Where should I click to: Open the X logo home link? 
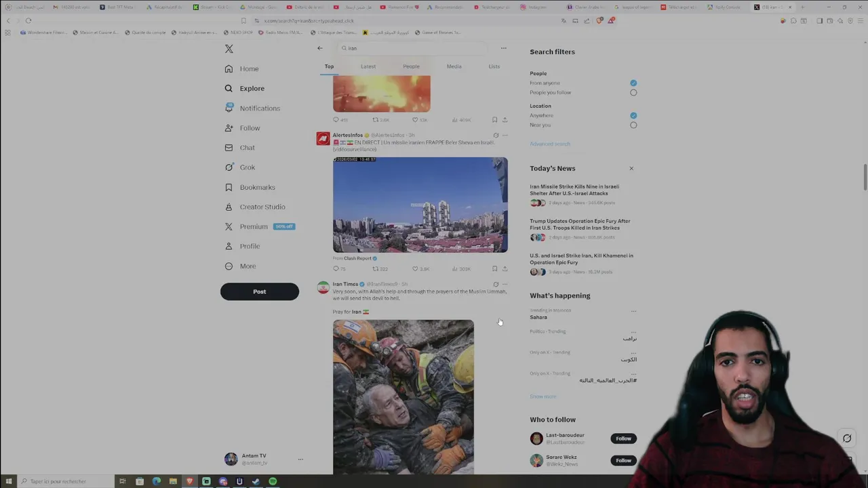coord(229,49)
